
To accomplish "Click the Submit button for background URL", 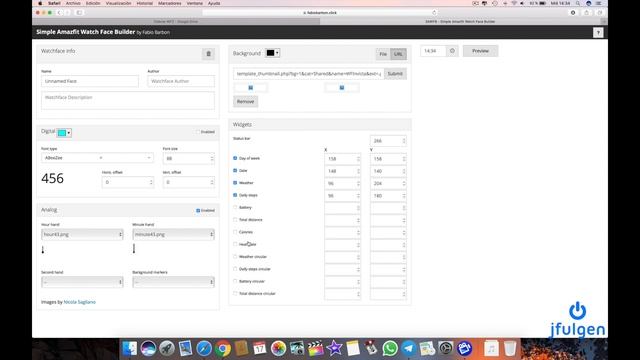I will click(395, 74).
